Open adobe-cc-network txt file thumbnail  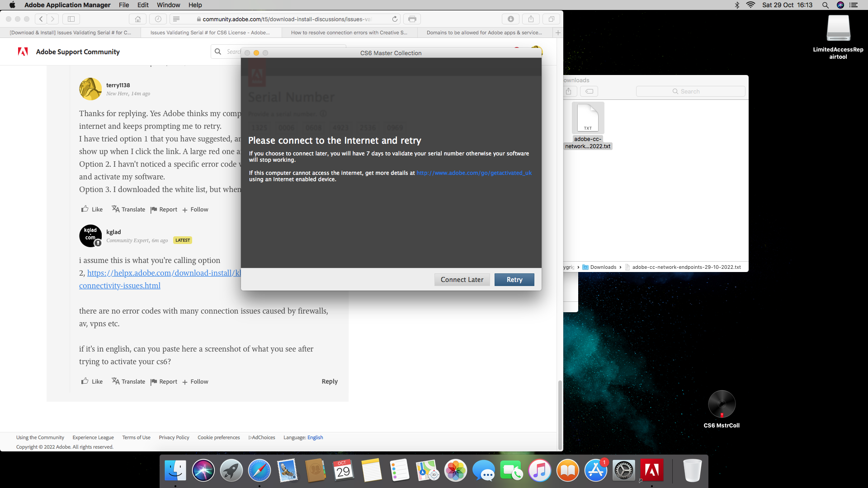point(587,118)
